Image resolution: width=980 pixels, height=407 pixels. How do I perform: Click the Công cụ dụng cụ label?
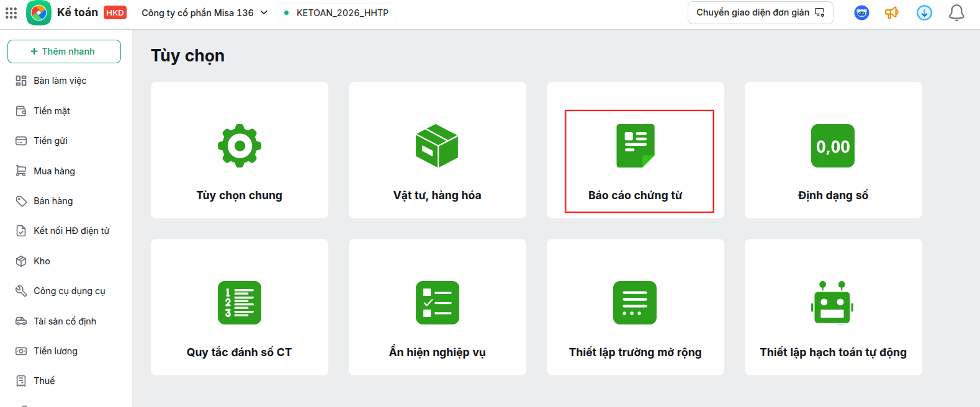click(x=70, y=291)
